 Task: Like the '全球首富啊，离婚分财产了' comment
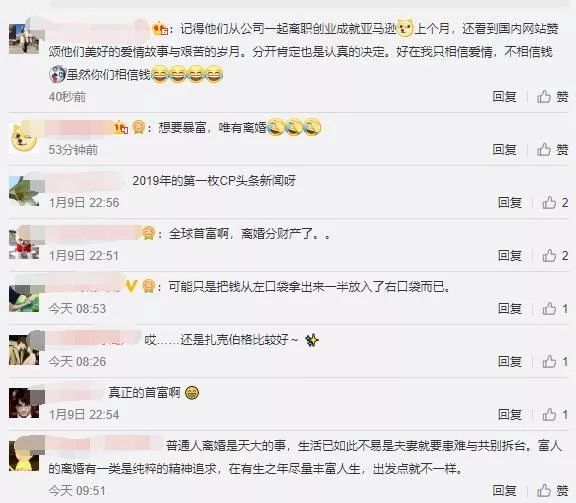555,255
